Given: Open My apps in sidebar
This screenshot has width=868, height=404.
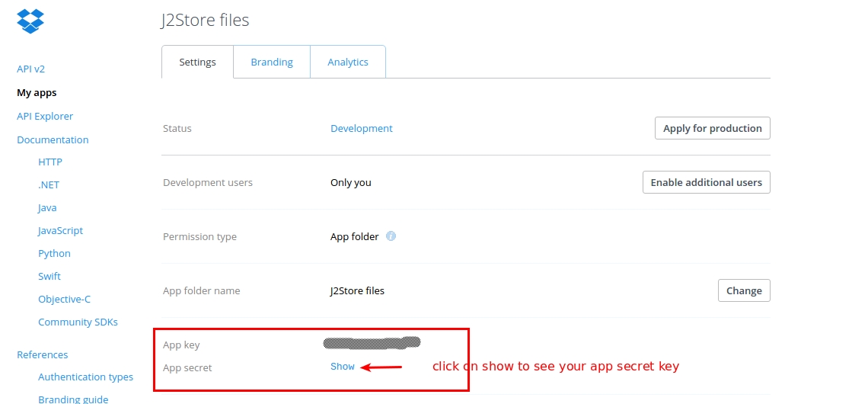Looking at the screenshot, I should 37,92.
